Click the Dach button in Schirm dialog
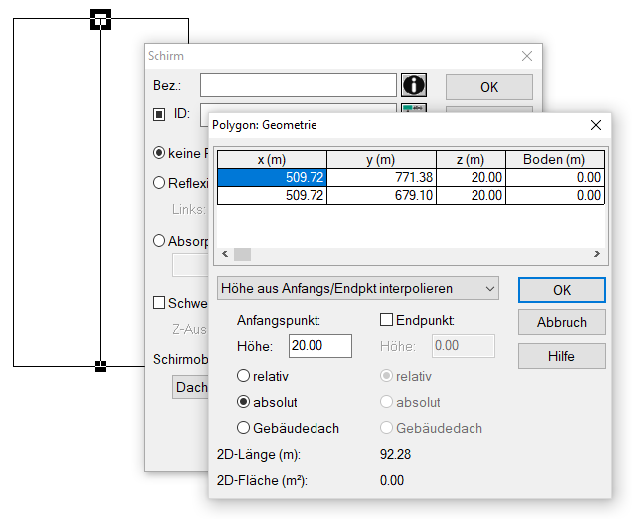 coord(190,387)
